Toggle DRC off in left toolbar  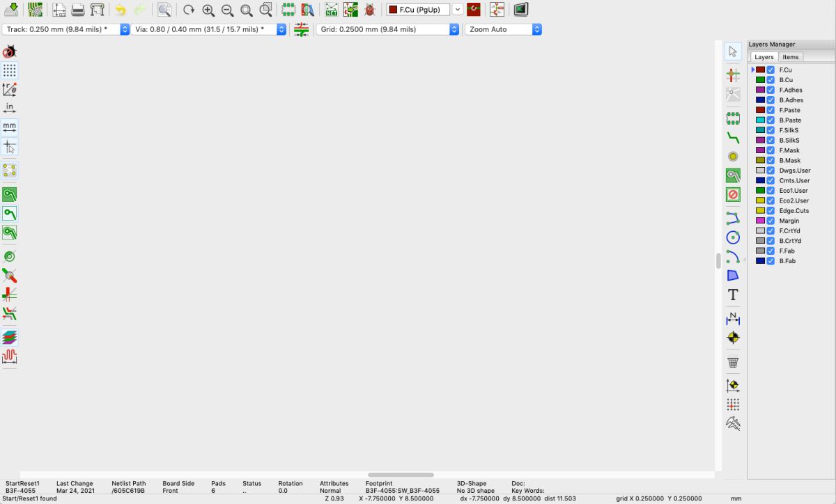[x=10, y=52]
